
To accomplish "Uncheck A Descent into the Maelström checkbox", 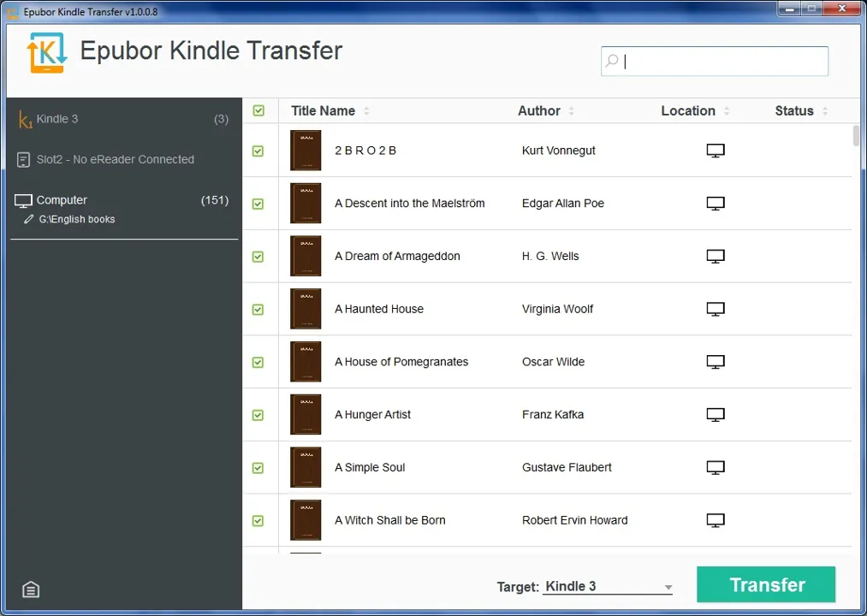I will 258,204.
